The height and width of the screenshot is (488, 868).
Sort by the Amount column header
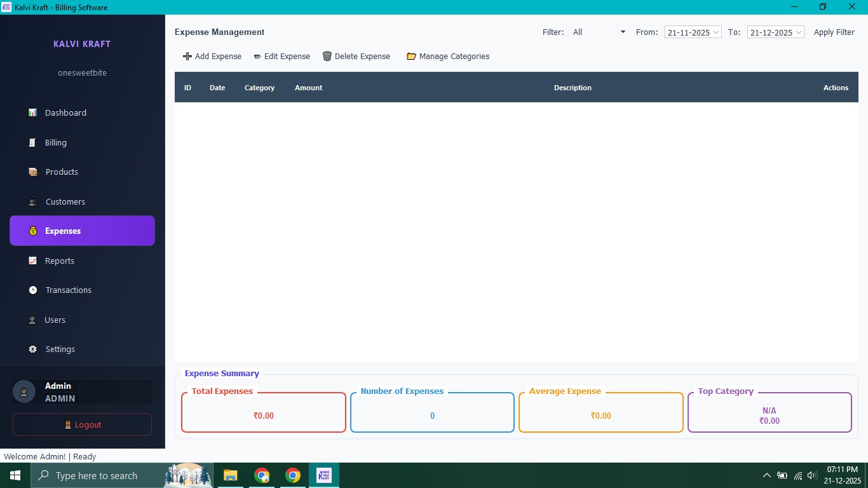(x=308, y=88)
